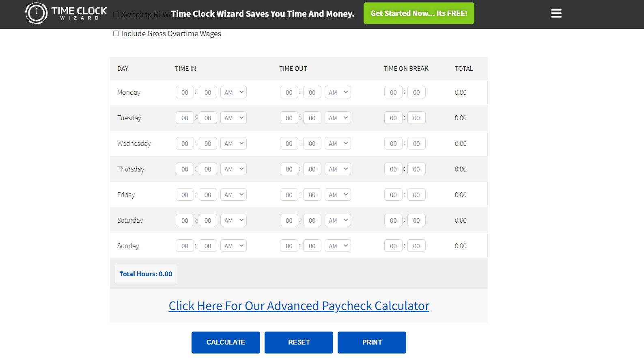Focus Monday break hours field
Screen dimensions: 644x360
393,92
